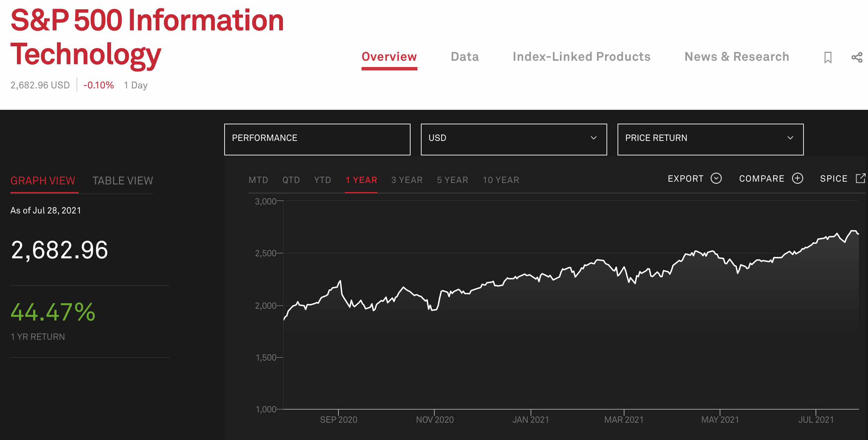Viewport: 868px width, 440px height.
Task: Click the 44.47% one-year return figure
Action: pos(53,312)
